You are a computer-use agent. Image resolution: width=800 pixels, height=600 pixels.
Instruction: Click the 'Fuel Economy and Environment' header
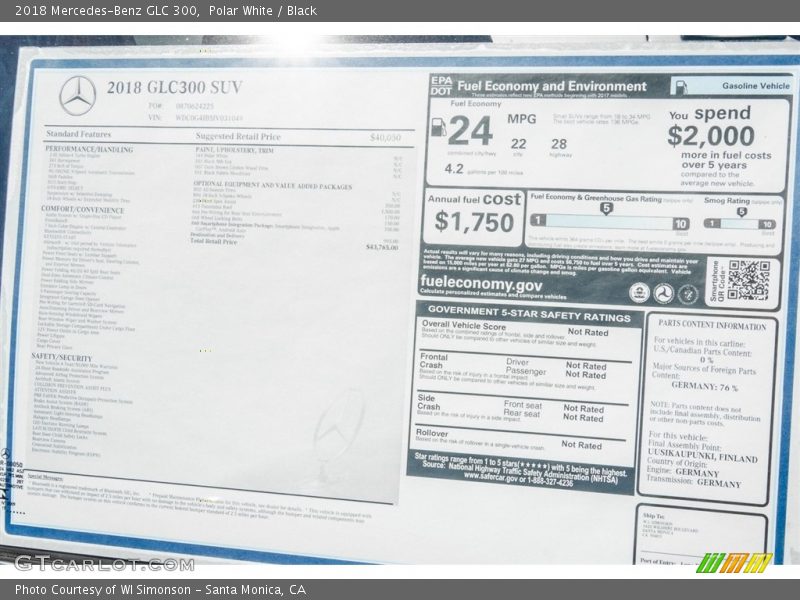552,86
